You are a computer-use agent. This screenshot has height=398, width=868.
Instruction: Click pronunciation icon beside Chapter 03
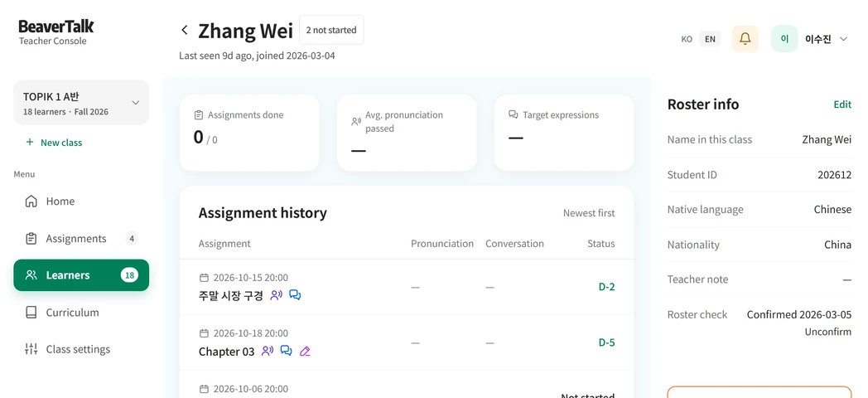[x=268, y=351]
